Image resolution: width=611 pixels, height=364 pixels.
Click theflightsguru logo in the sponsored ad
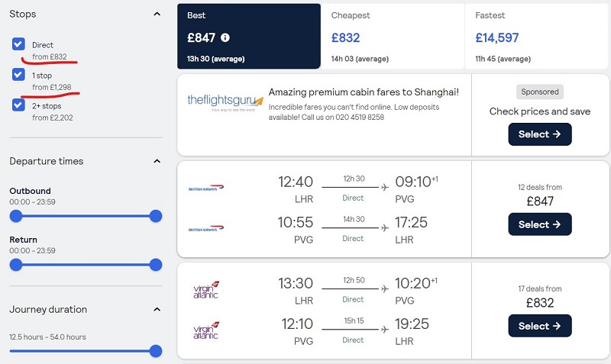[x=225, y=102]
